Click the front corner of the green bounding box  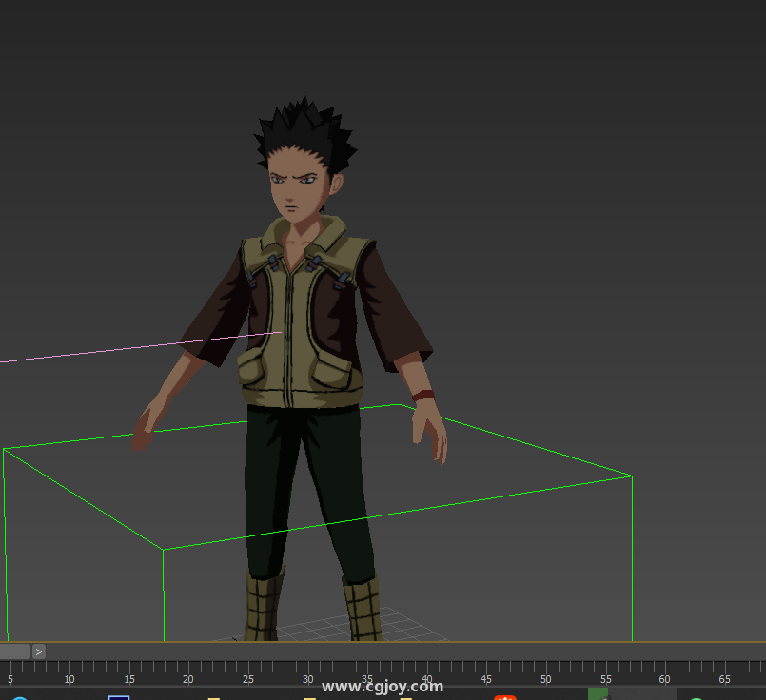(164, 550)
